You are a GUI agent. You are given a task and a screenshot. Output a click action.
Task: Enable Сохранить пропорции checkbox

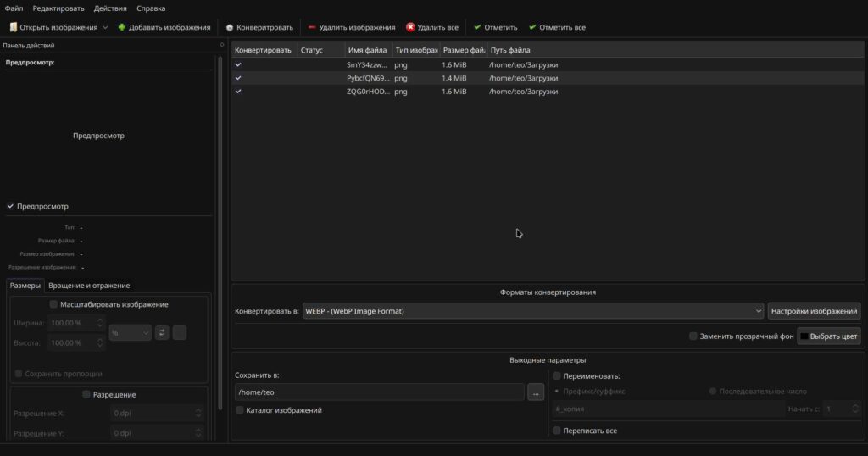point(19,374)
